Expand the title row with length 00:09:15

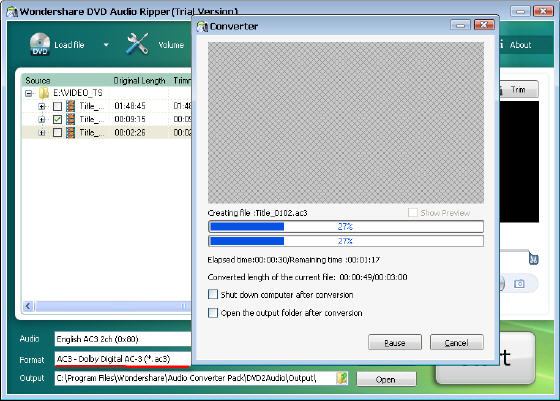click(x=41, y=120)
